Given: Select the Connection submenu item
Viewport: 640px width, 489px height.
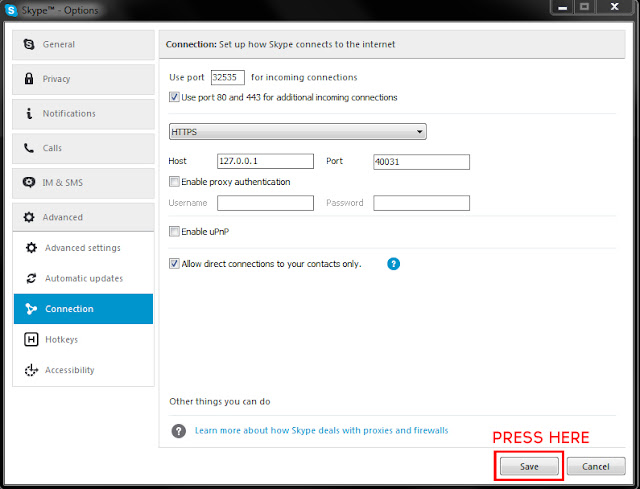Looking at the screenshot, I should 83,309.
